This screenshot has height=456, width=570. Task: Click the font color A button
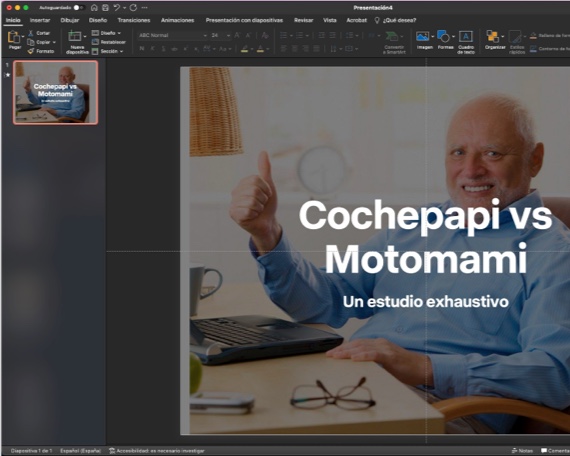click(260, 49)
